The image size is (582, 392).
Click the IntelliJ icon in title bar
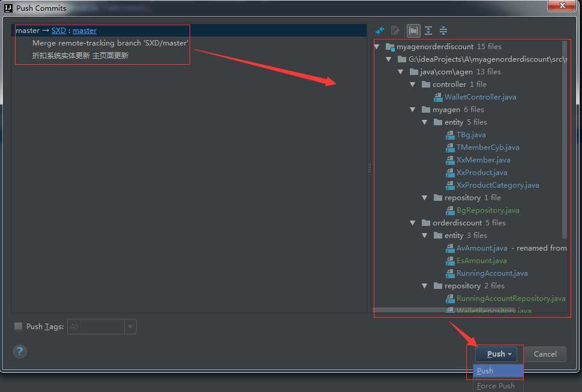8,8
